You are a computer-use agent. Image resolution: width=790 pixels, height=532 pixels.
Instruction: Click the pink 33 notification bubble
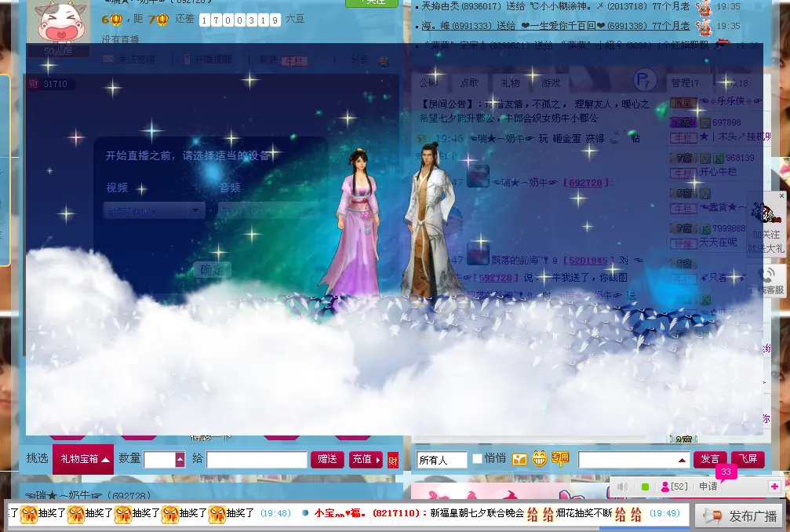(x=726, y=472)
